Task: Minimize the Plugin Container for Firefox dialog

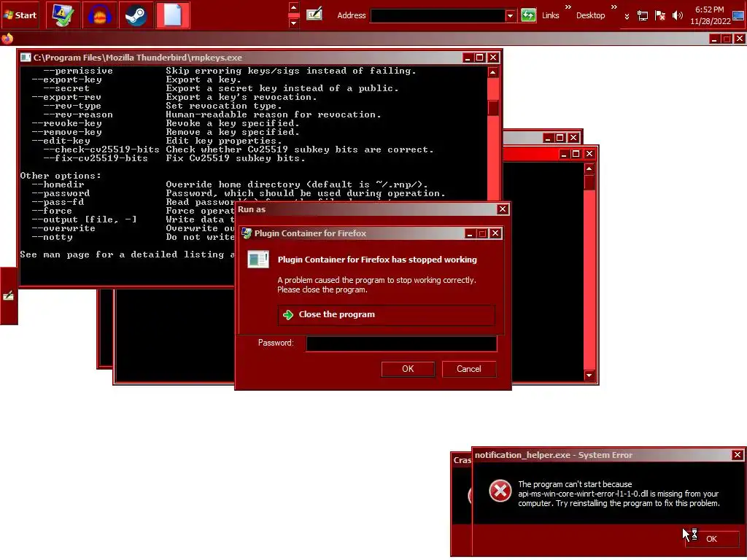Action: click(x=470, y=233)
